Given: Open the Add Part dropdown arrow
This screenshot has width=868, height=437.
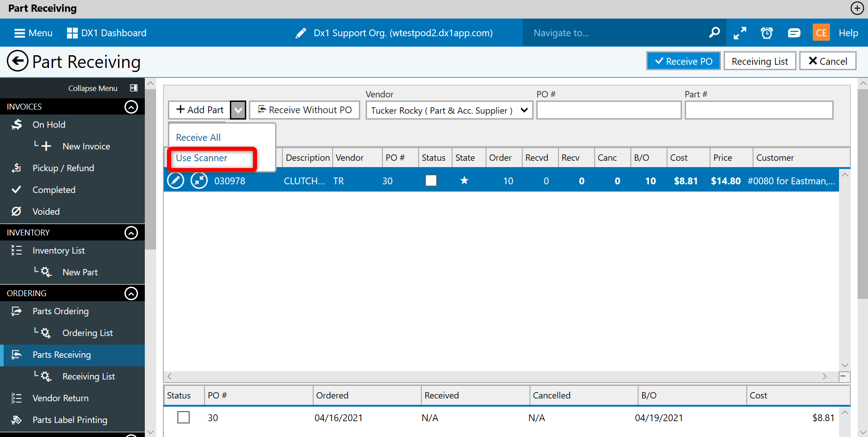Looking at the screenshot, I should [x=238, y=110].
